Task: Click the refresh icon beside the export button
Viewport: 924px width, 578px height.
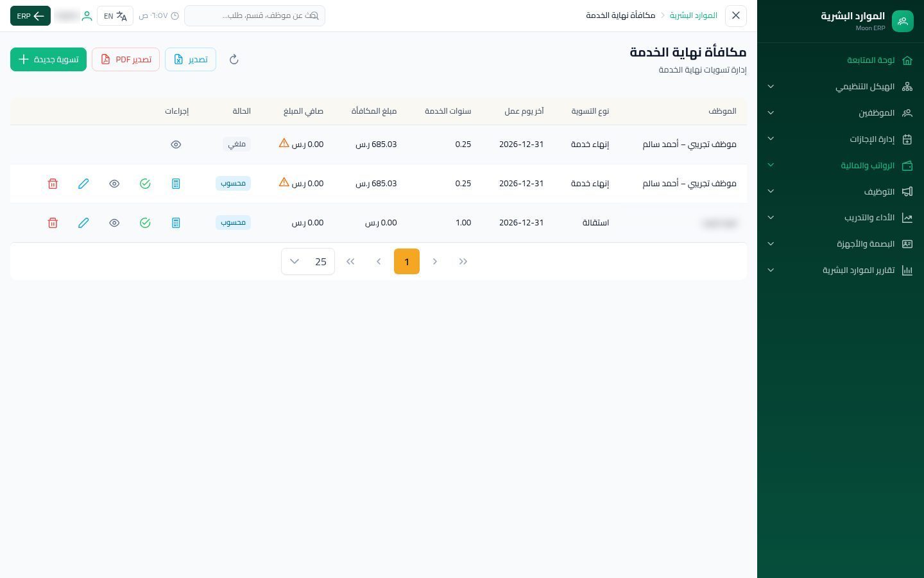Action: 234,59
